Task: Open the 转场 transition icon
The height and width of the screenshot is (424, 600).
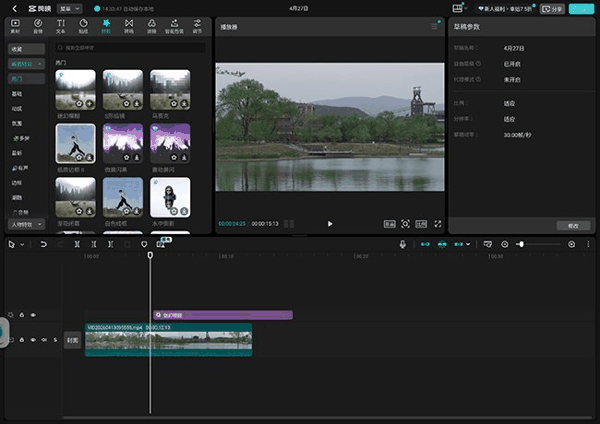Action: pos(130,25)
